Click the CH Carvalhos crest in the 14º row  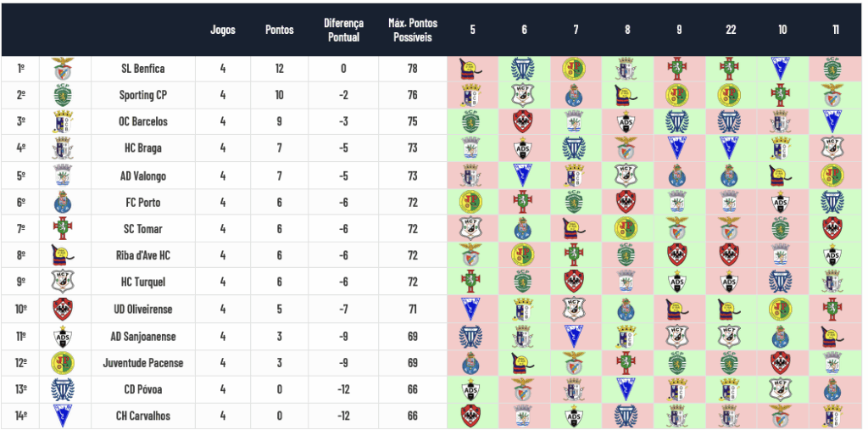tap(63, 416)
